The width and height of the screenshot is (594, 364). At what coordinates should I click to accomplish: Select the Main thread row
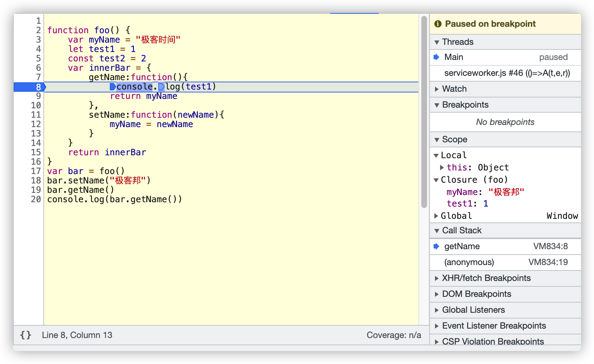(505, 57)
